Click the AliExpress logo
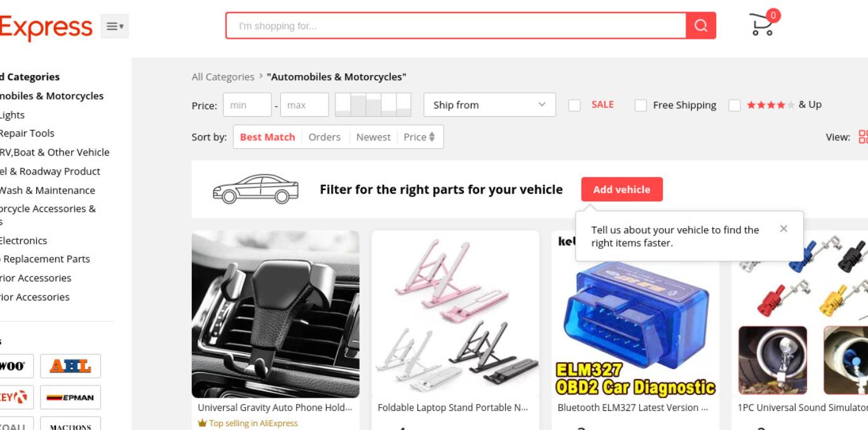 pos(46,27)
